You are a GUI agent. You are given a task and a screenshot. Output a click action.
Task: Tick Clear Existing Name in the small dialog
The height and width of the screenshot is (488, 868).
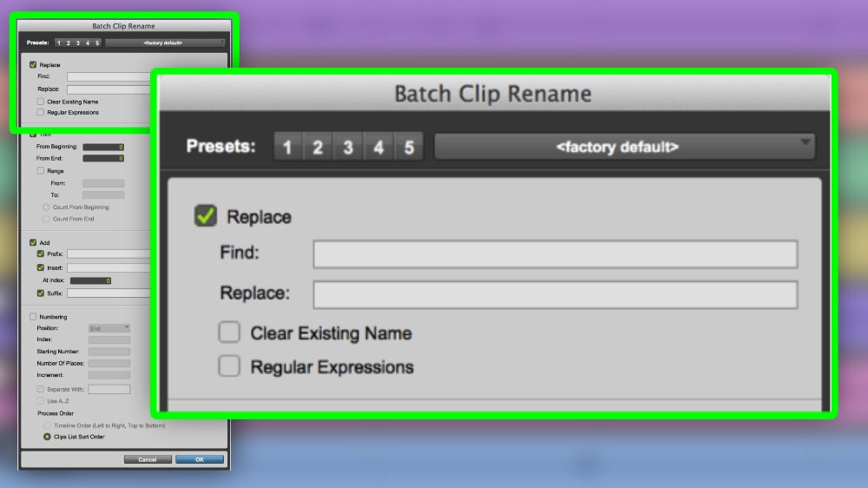[41, 102]
